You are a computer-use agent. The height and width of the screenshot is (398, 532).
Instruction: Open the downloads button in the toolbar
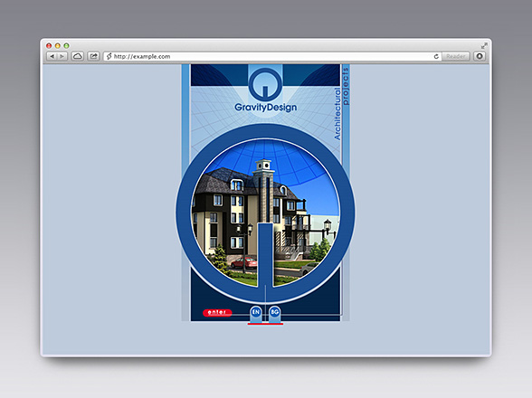coord(480,56)
